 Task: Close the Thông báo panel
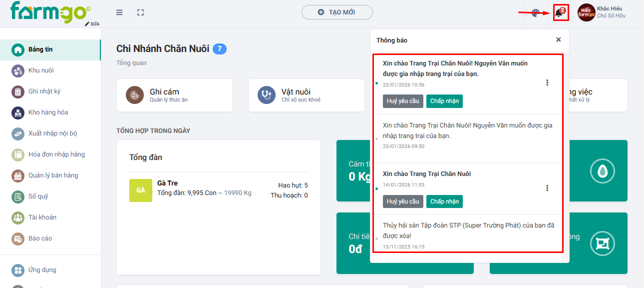click(559, 40)
